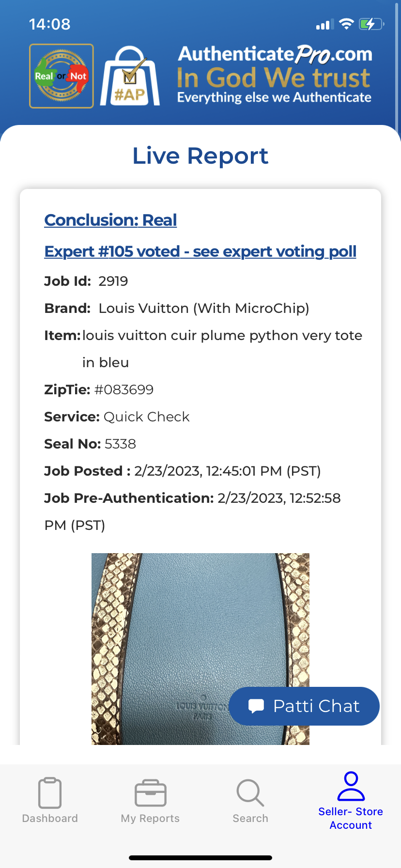This screenshot has width=401, height=868.
Task: Tap the battery charging status icon
Action: (371, 24)
